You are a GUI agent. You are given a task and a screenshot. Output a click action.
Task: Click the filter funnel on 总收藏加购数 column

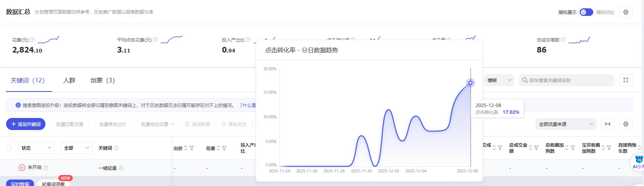pos(573,148)
